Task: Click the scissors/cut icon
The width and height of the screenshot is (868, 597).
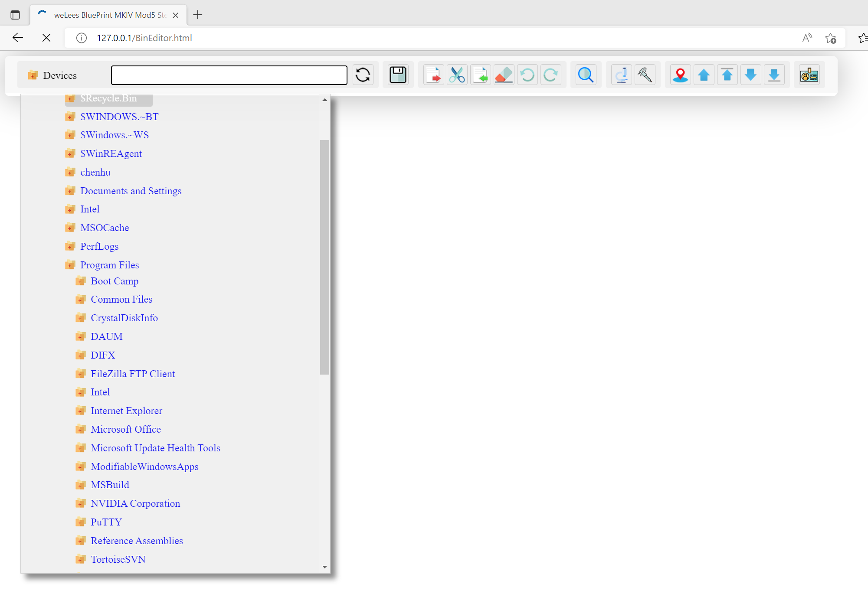Action: coord(458,75)
